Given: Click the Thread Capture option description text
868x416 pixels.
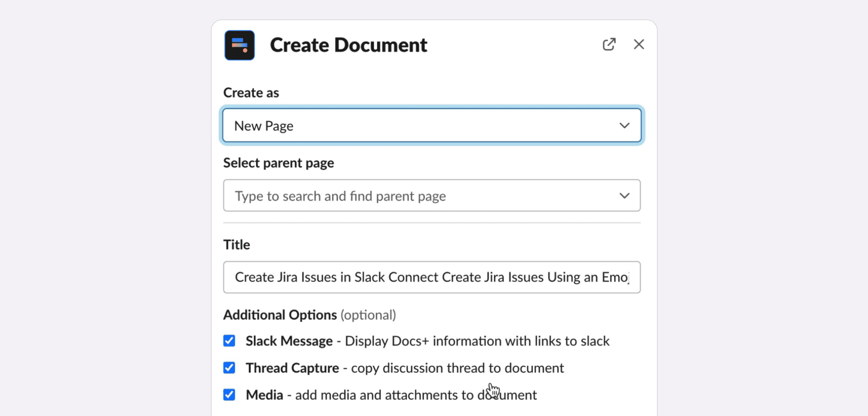Looking at the screenshot, I should (x=457, y=368).
